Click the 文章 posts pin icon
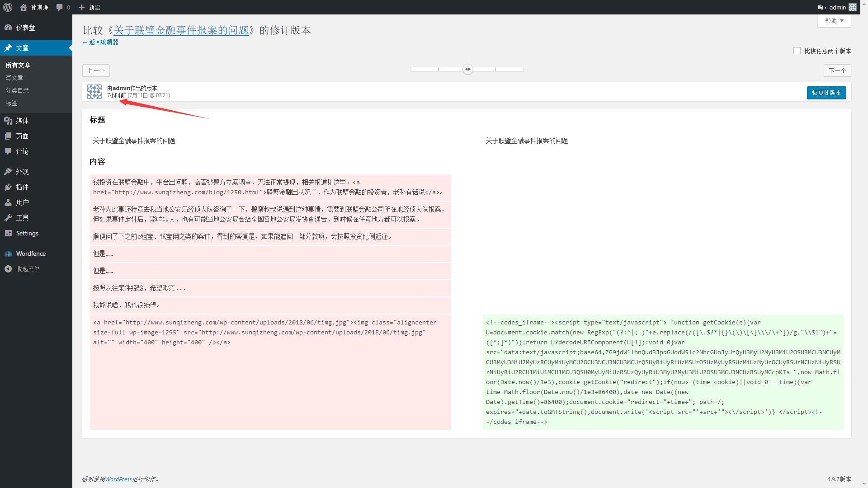The height and width of the screenshot is (488, 868). (x=8, y=48)
